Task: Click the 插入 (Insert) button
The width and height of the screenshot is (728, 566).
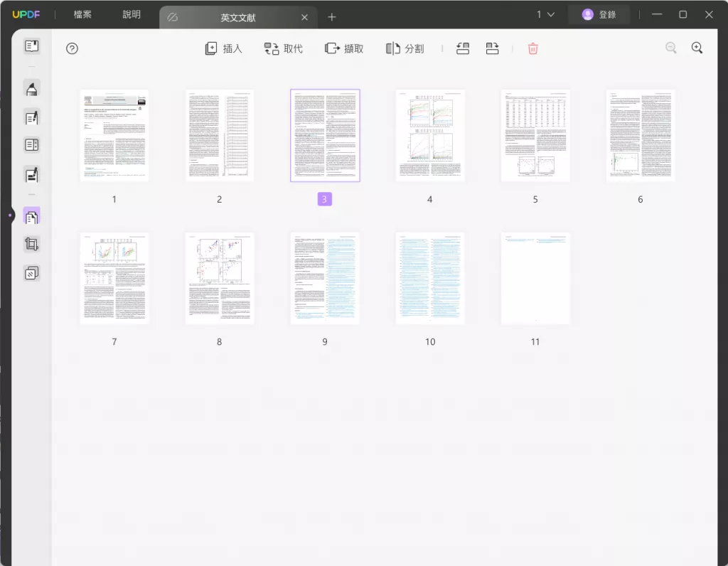Action: point(224,49)
